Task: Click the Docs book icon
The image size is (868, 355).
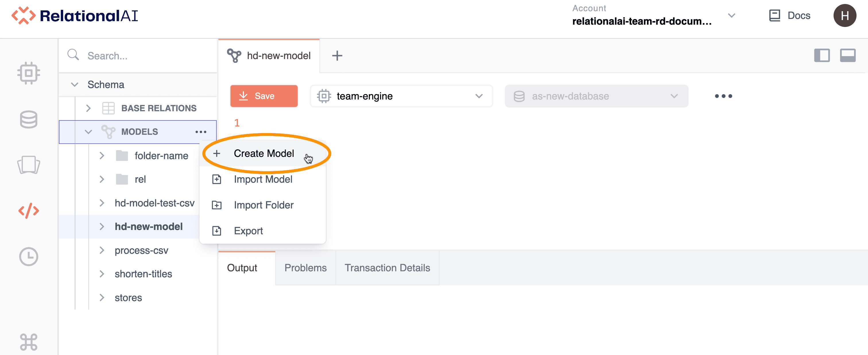Action: click(x=774, y=15)
